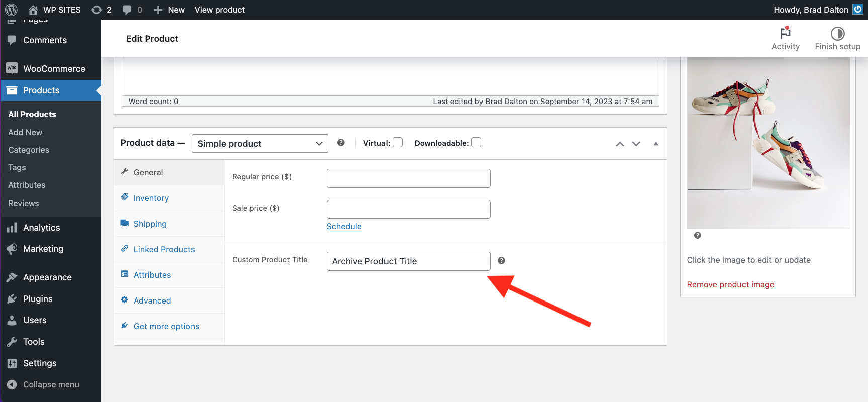Open the Simple product type dropdown

click(260, 143)
